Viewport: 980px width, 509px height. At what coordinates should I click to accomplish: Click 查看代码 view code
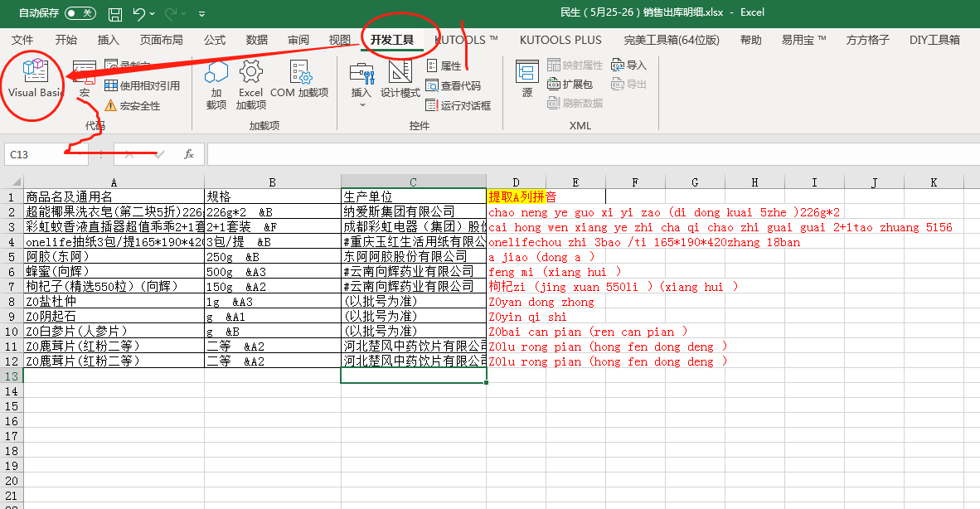click(454, 85)
